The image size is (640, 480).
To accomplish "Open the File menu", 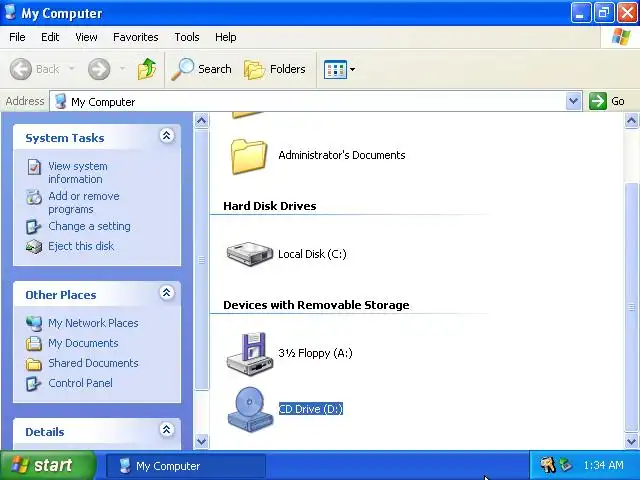I will click(17, 37).
